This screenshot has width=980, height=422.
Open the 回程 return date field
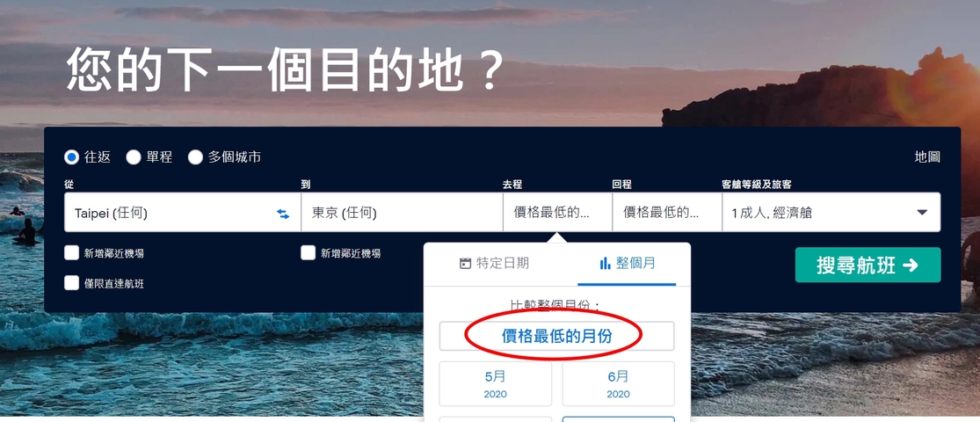(667, 213)
